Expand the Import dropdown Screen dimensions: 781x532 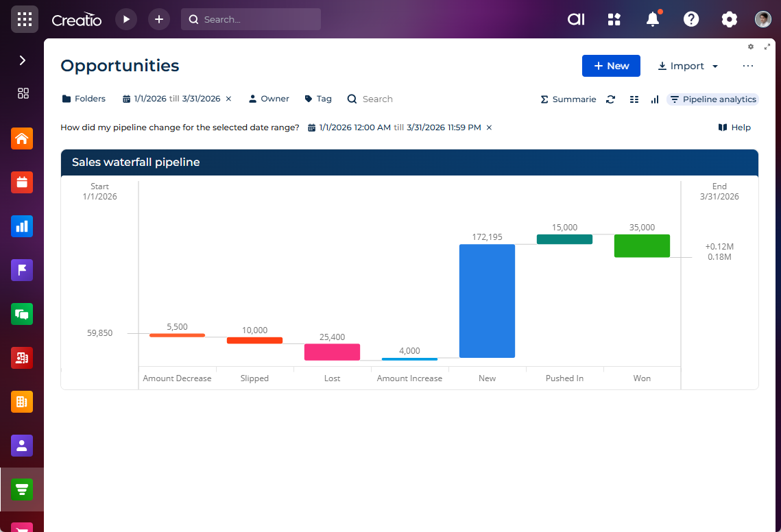(688, 66)
